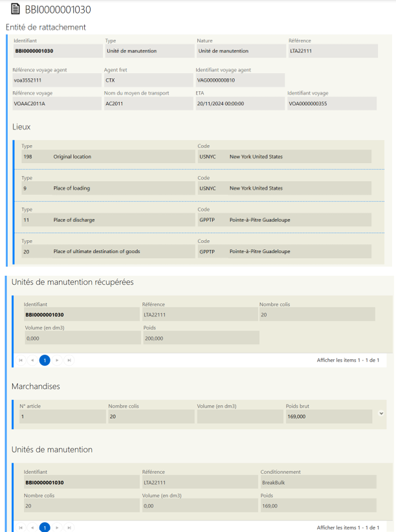Click the Conditionnement field showing BreakBulk

[317, 482]
